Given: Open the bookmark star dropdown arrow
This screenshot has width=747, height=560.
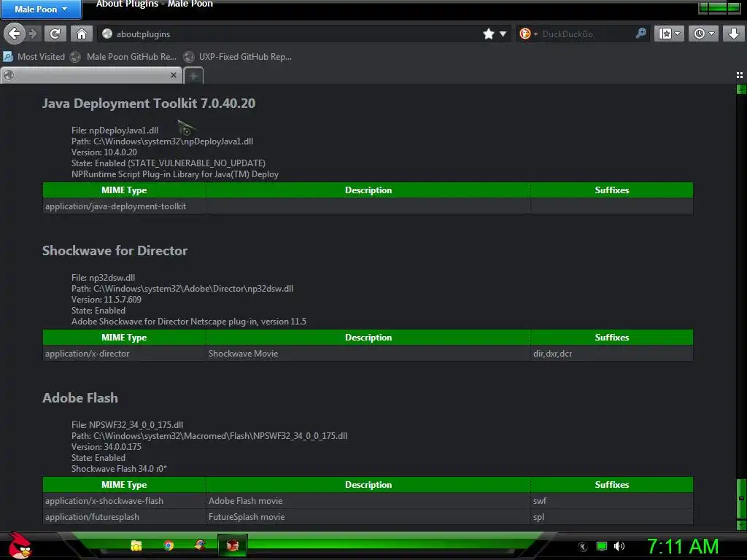Looking at the screenshot, I should click(503, 34).
